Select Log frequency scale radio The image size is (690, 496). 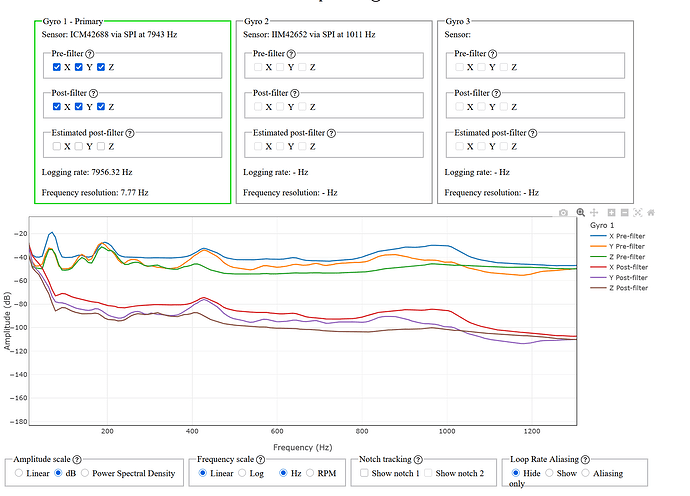[242, 473]
